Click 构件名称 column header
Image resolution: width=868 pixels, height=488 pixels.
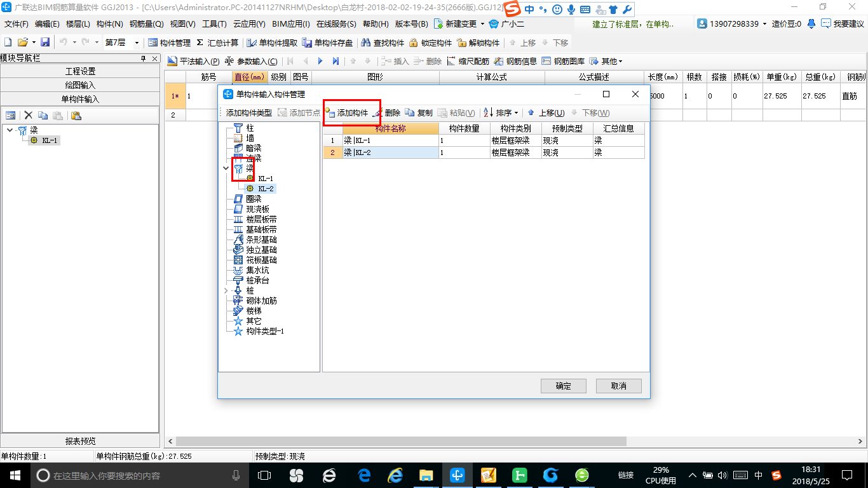click(390, 128)
